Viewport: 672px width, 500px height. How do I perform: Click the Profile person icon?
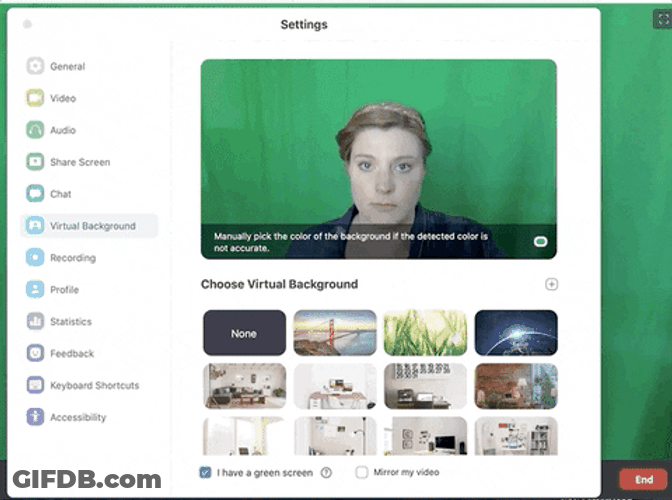click(x=35, y=289)
